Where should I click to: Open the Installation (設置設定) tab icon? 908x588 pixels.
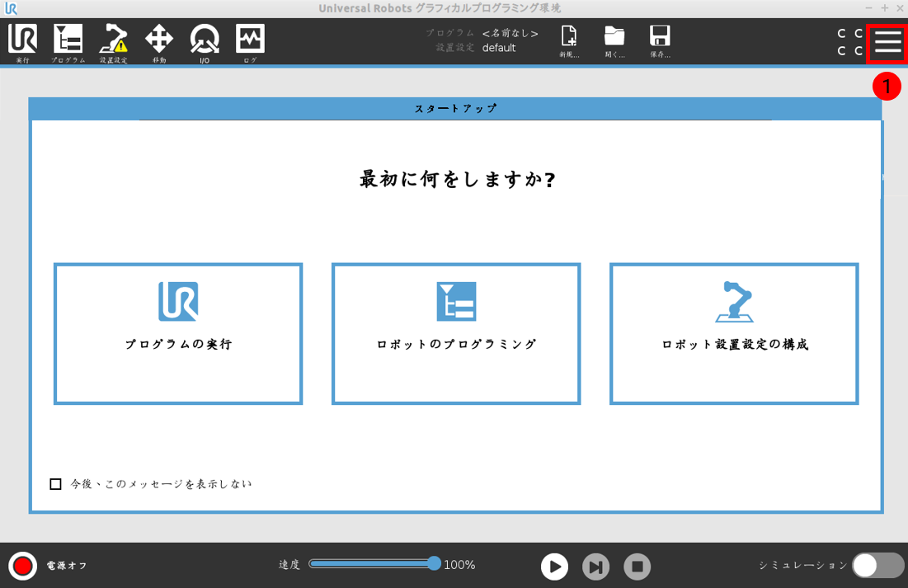pyautogui.click(x=113, y=41)
